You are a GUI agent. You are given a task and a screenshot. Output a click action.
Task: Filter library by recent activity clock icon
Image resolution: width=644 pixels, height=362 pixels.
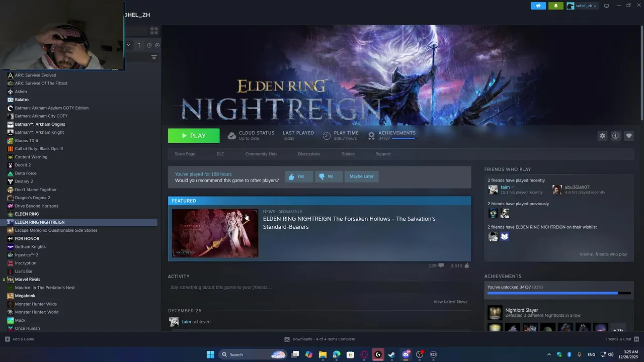point(149,45)
